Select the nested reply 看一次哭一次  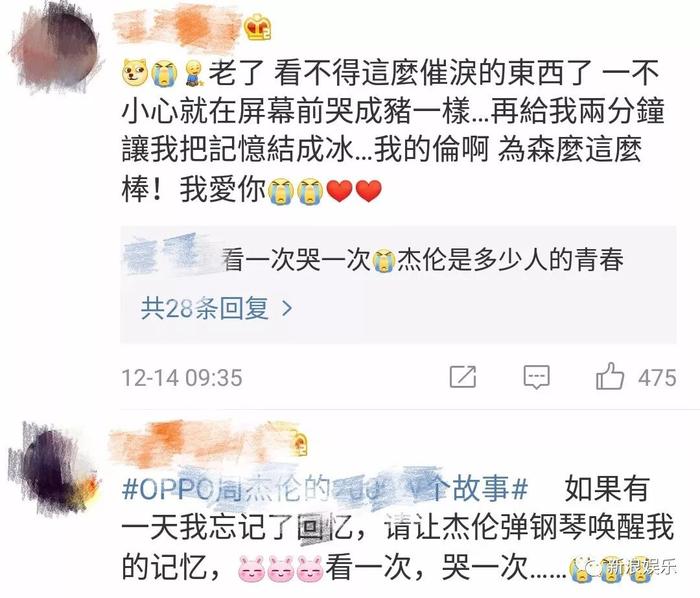click(297, 260)
